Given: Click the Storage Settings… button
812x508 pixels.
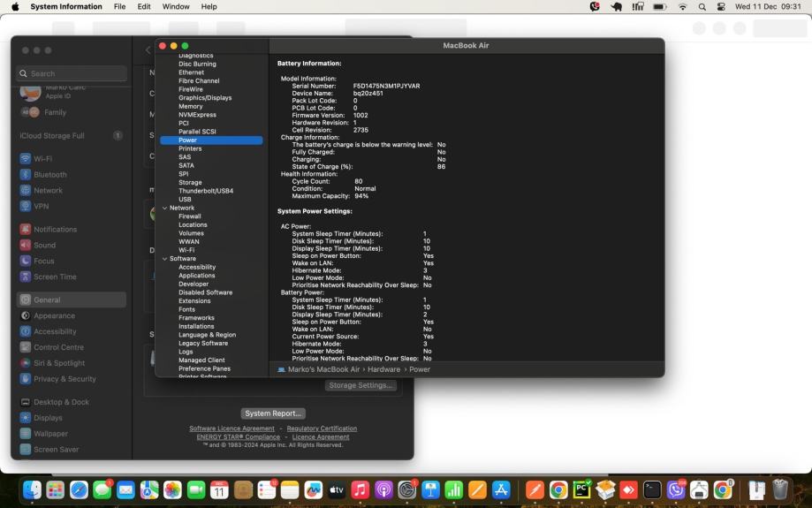Looking at the screenshot, I should tap(360, 385).
